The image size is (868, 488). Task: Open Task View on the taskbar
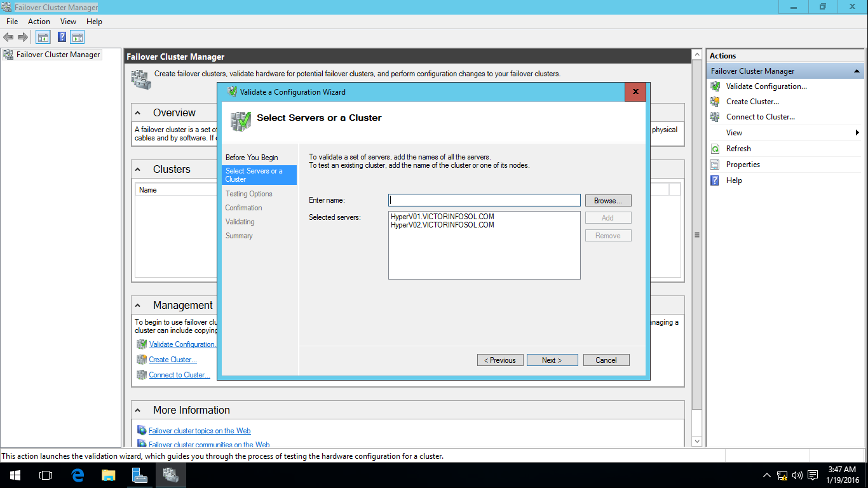[46, 475]
